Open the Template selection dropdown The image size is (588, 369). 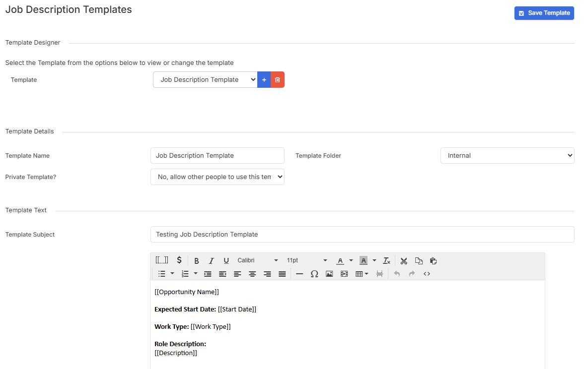point(205,80)
